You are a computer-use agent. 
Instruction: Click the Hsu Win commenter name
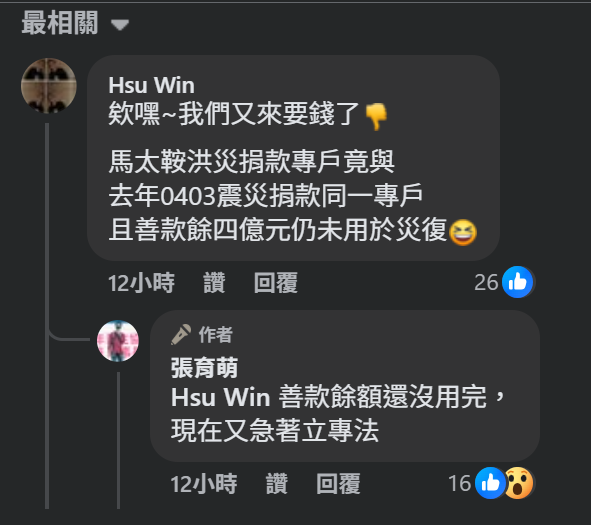(x=152, y=85)
